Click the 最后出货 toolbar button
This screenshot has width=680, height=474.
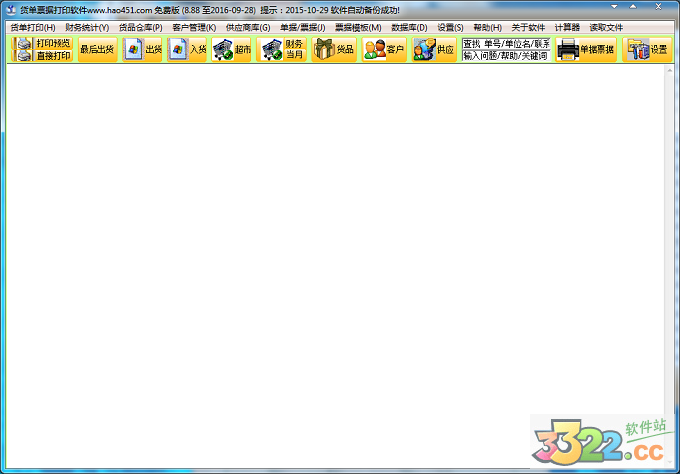click(x=98, y=49)
